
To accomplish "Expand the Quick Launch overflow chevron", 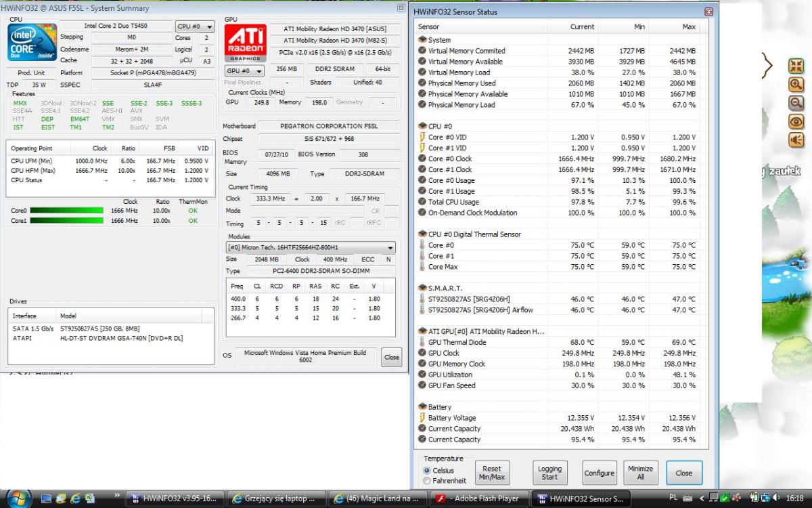I will tap(118, 494).
